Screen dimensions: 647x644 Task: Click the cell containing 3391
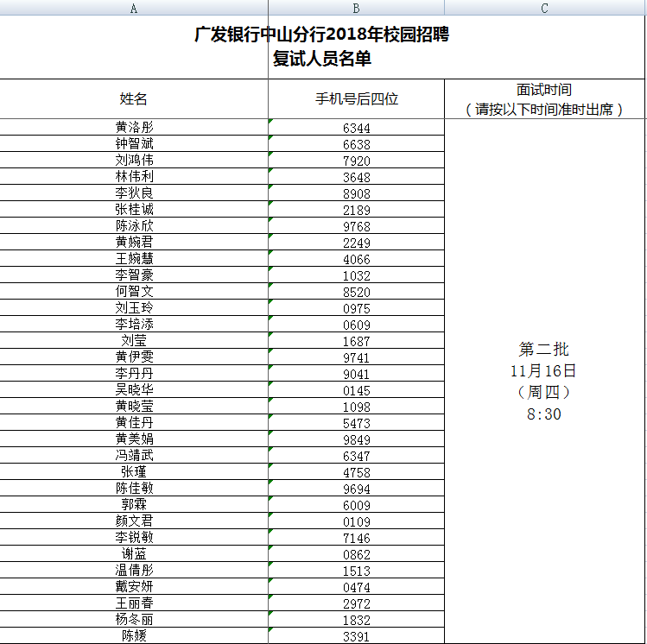click(x=356, y=636)
